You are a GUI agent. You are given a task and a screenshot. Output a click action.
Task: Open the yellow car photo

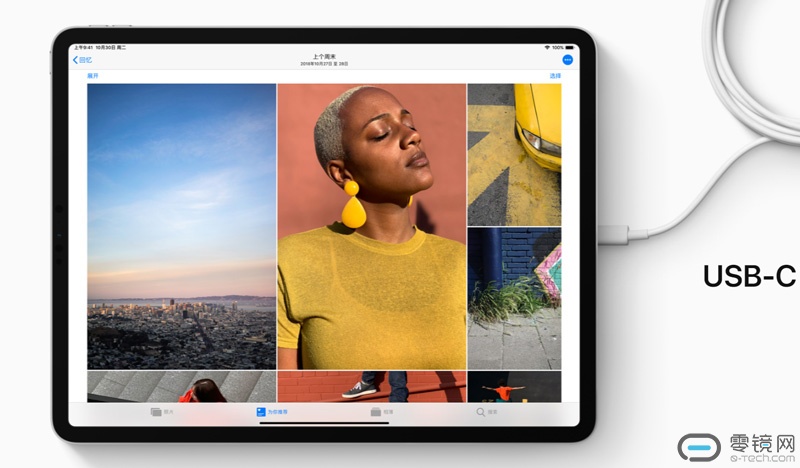pyautogui.click(x=514, y=154)
